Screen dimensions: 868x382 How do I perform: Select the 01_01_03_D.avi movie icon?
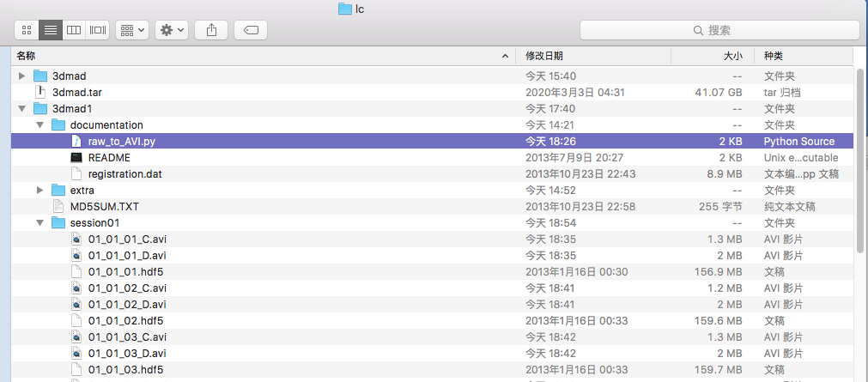pos(76,353)
